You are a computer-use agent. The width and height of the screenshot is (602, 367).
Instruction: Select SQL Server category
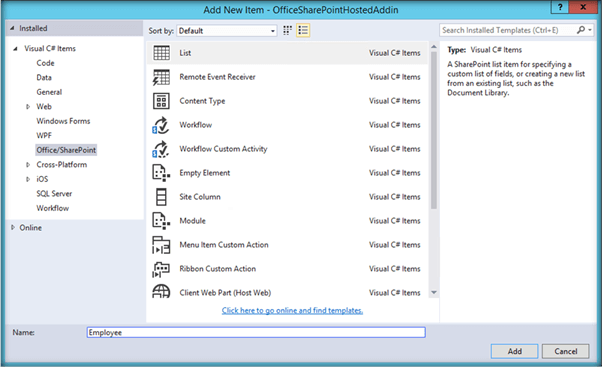coord(54,193)
